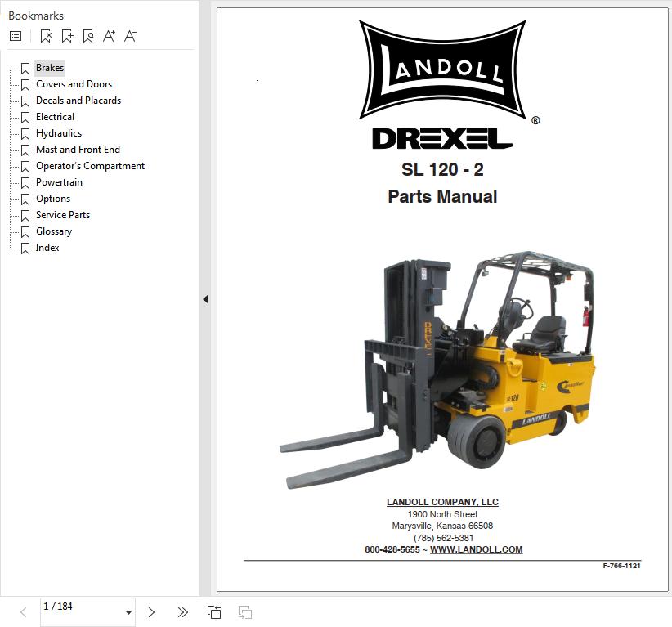Click the 'SL 120 - 2' title text

pyautogui.click(x=442, y=169)
